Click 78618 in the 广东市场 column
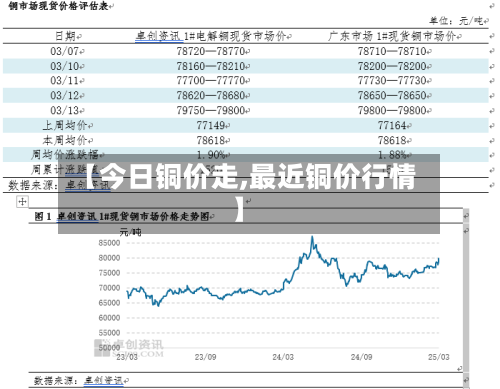The image size is (500, 389). pyautogui.click(x=392, y=140)
